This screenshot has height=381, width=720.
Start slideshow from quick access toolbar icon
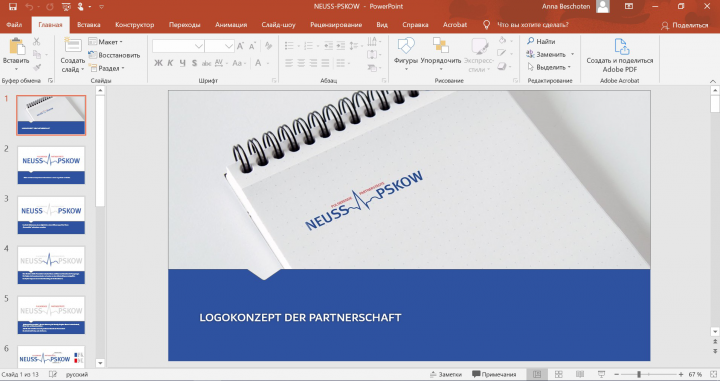point(66,6)
